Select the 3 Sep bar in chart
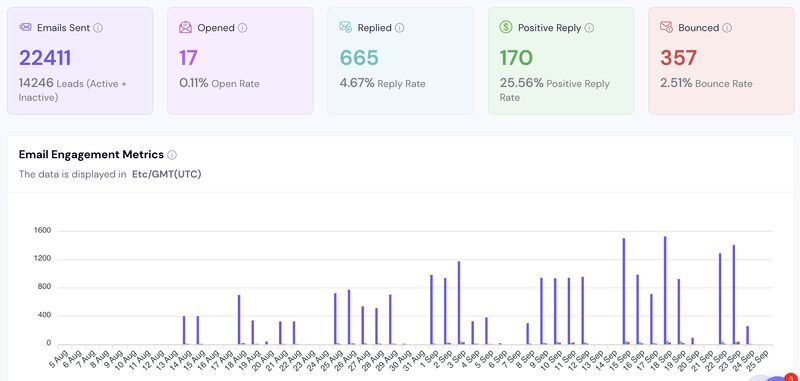Viewport: 800px width, 381px height. (459, 303)
